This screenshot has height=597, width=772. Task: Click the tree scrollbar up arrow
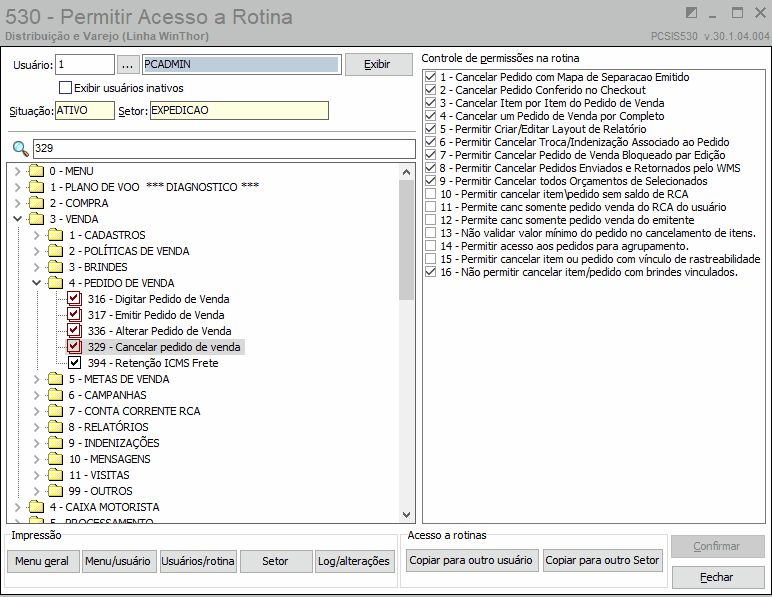click(x=406, y=172)
